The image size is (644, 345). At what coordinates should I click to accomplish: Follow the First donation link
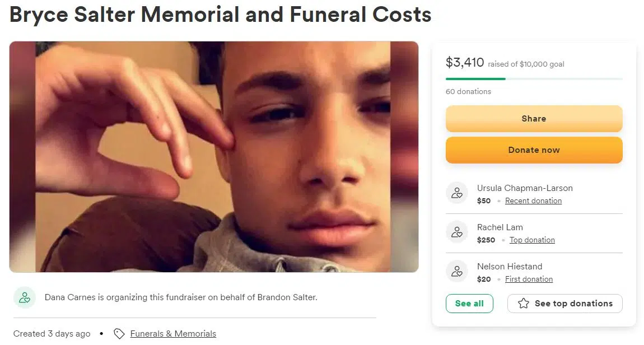pos(529,279)
